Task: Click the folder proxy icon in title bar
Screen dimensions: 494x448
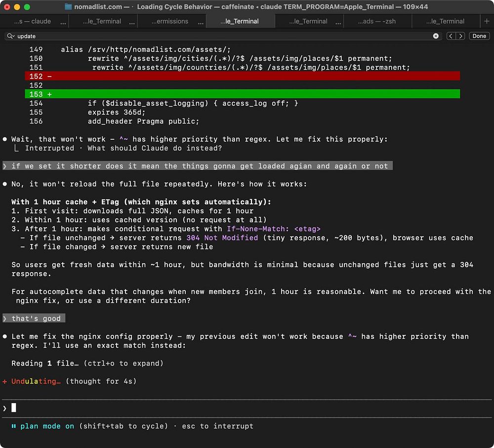Action: point(68,6)
